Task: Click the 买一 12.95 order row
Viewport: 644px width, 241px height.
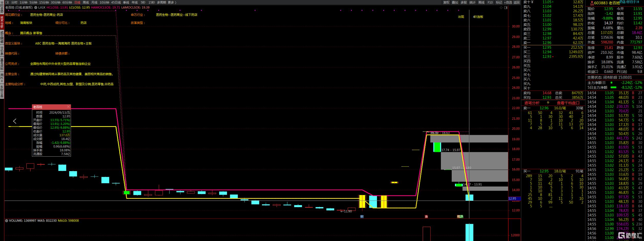Action: 553,48
